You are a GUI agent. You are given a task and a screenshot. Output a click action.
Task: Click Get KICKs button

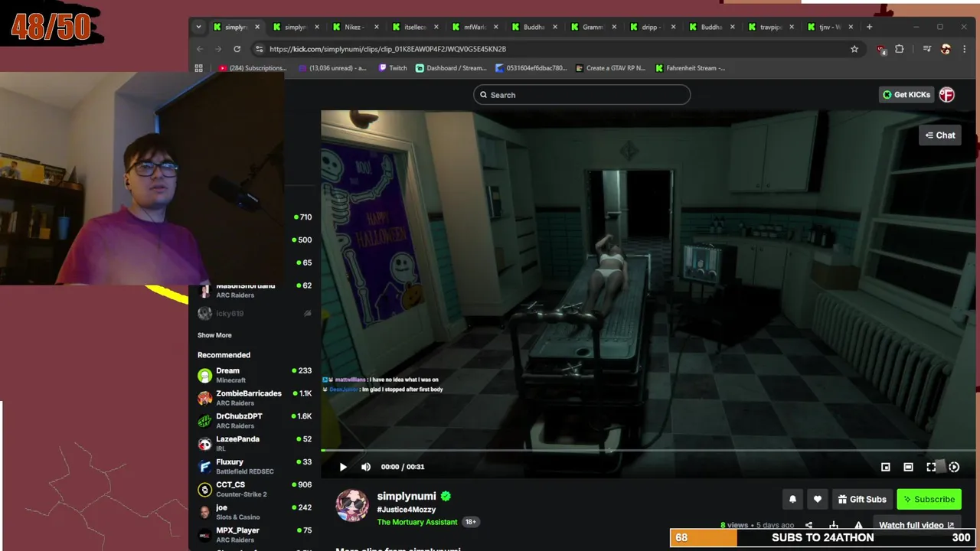(906, 95)
